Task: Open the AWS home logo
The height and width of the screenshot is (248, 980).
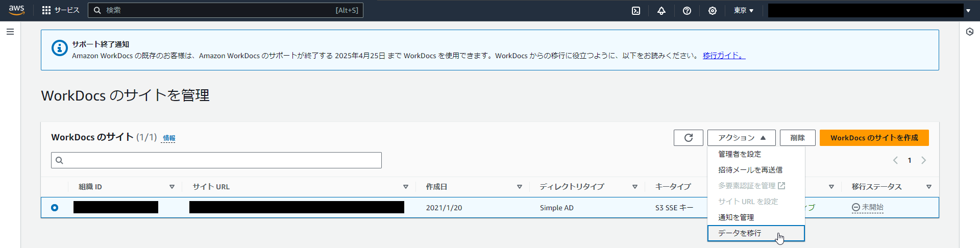Action: (x=16, y=10)
